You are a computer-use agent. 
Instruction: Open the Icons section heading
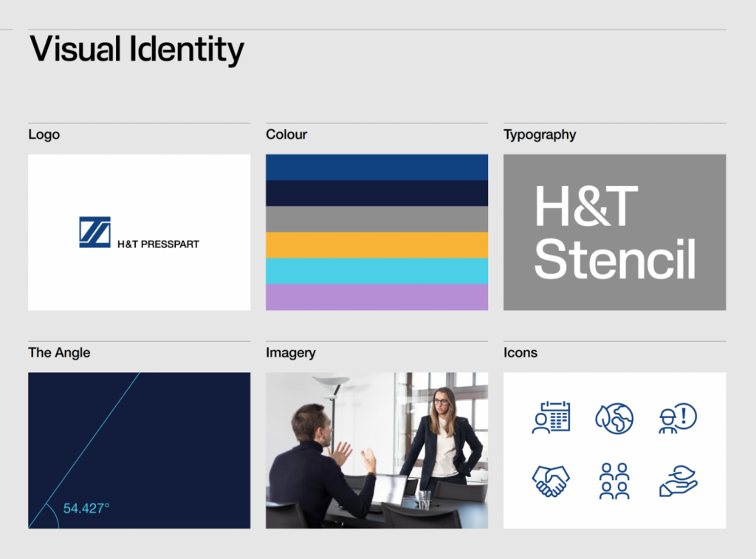tap(520, 352)
